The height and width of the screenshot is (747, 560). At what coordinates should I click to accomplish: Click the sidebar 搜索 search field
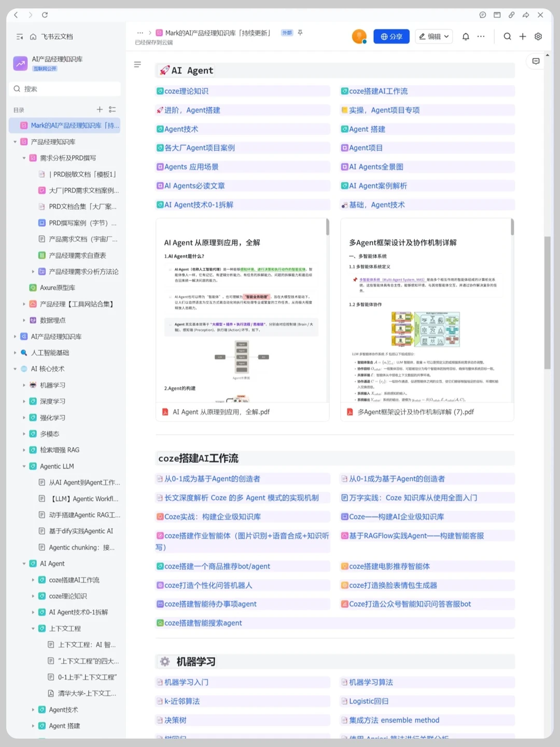65,89
